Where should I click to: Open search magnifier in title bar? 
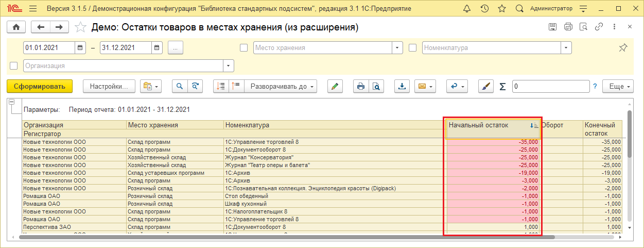(519, 9)
